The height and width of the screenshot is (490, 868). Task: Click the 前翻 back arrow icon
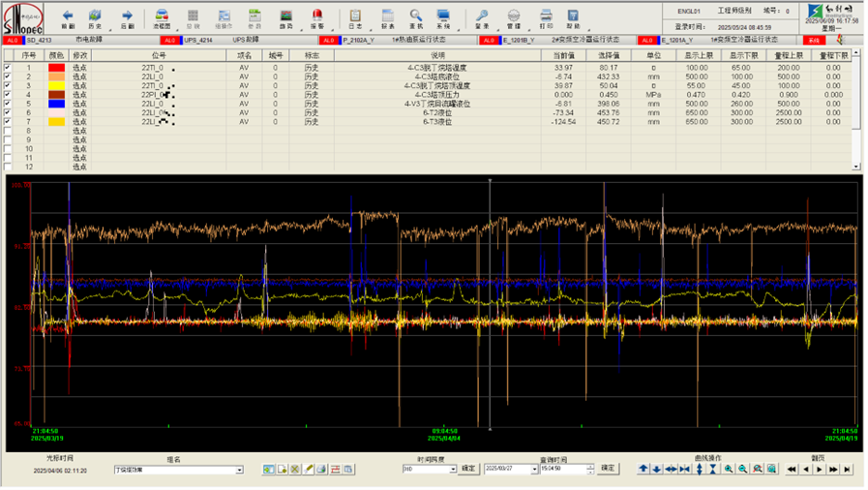68,17
